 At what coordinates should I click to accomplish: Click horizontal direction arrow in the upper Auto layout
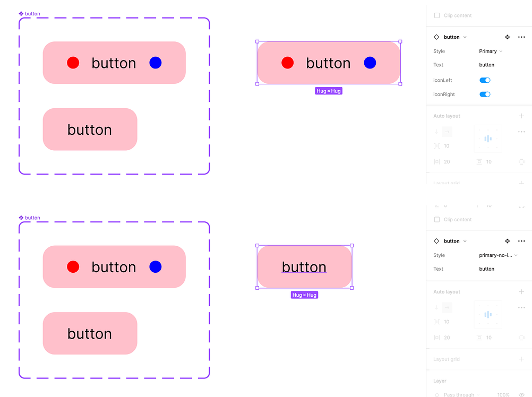point(448,132)
